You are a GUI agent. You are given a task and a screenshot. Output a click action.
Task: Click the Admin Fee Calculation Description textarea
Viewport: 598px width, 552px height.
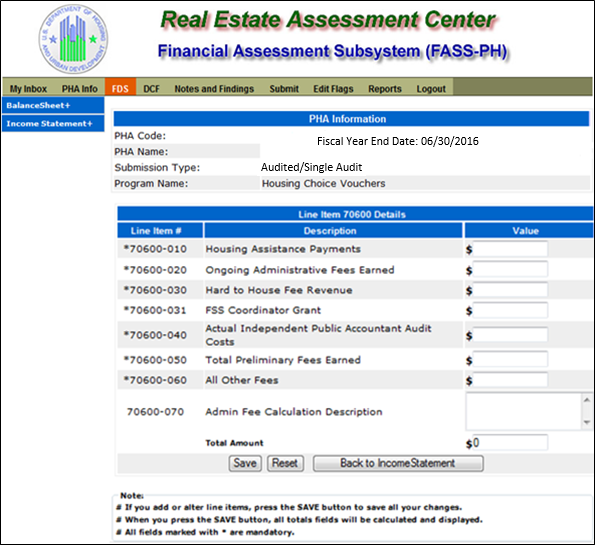(524, 412)
